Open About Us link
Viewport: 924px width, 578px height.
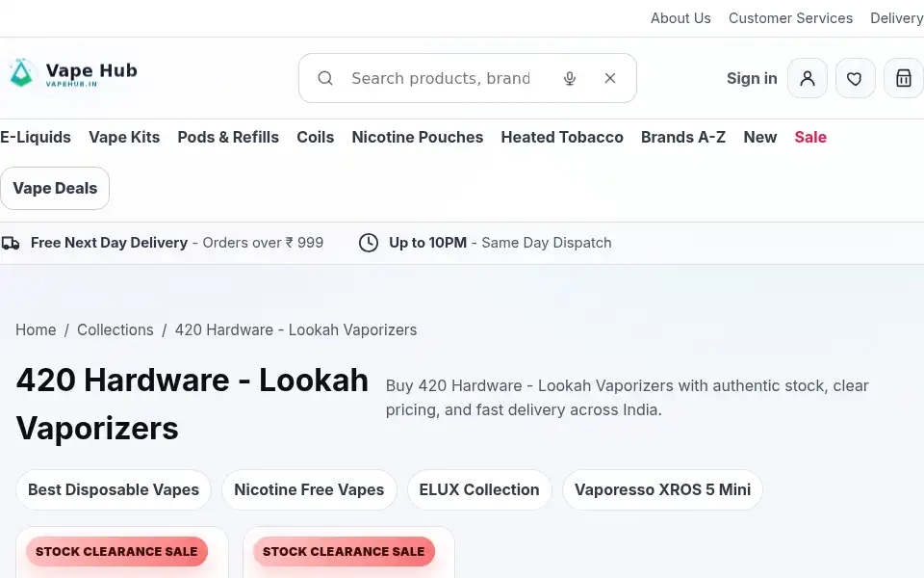(x=680, y=18)
